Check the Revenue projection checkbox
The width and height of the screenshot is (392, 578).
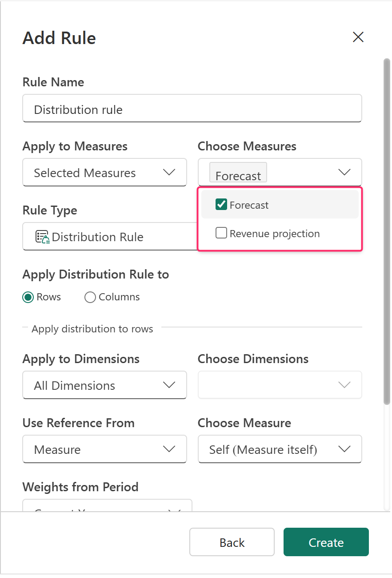tap(221, 233)
